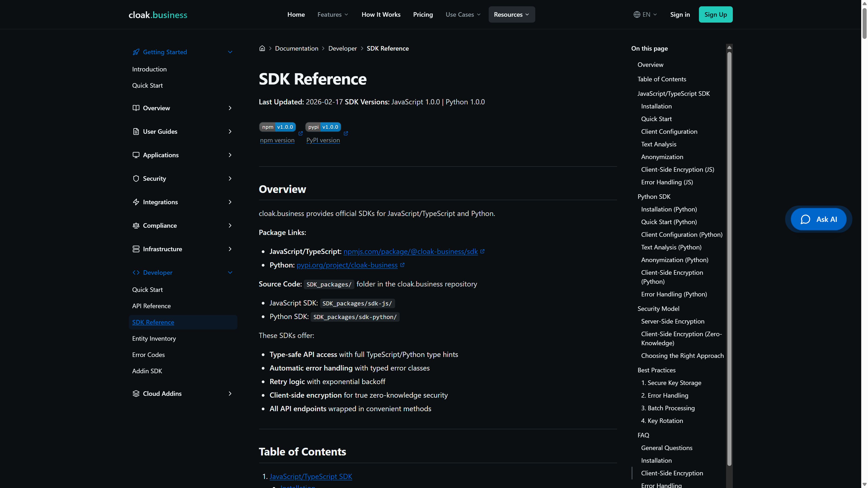Click the Security shield icon
868x488 pixels.
(x=136, y=178)
